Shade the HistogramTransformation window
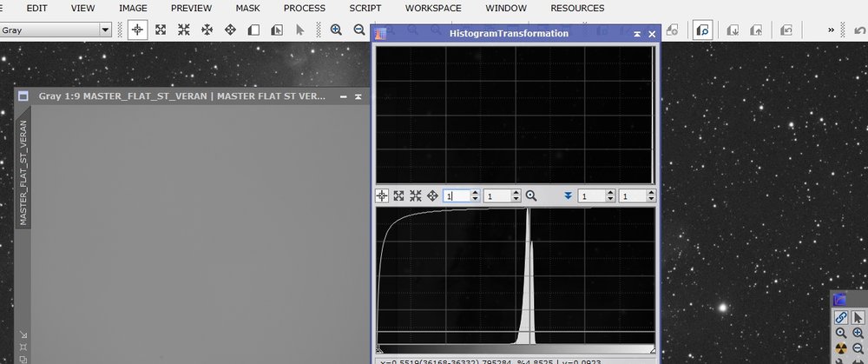Screen dimensions: 868x364 [637, 34]
